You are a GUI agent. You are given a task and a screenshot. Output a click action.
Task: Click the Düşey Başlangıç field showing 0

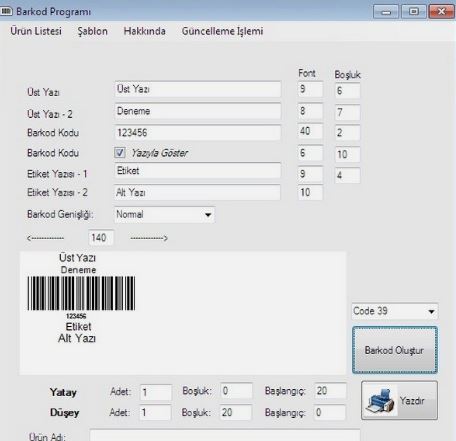pyautogui.click(x=330, y=413)
